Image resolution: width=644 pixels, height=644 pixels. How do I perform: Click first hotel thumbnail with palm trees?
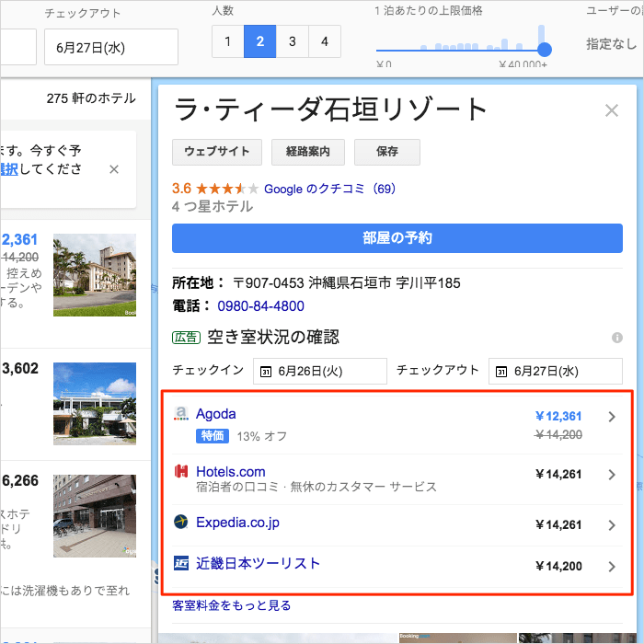click(95, 275)
